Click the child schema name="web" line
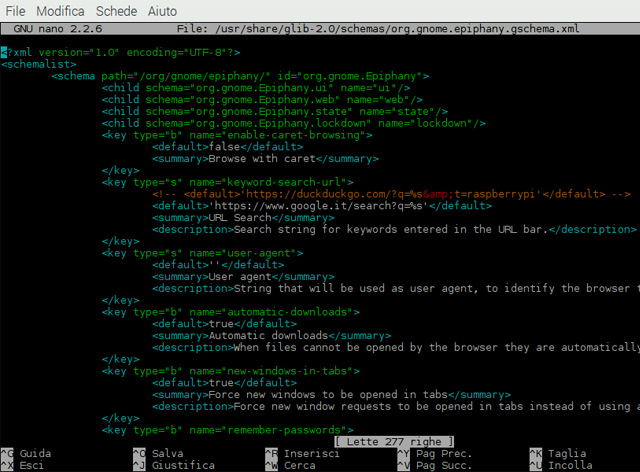The width and height of the screenshot is (640, 472). (262, 100)
